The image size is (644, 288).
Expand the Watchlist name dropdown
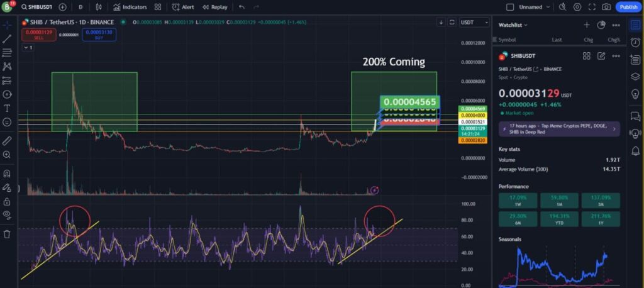tap(513, 25)
